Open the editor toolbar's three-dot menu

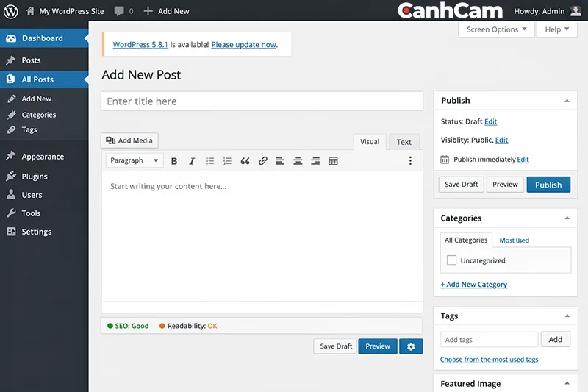[x=410, y=160]
